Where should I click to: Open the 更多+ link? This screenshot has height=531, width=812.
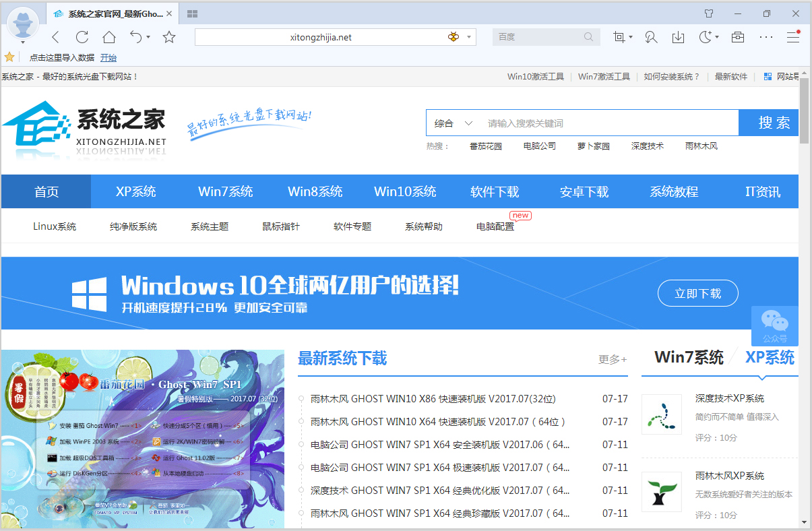pos(613,359)
